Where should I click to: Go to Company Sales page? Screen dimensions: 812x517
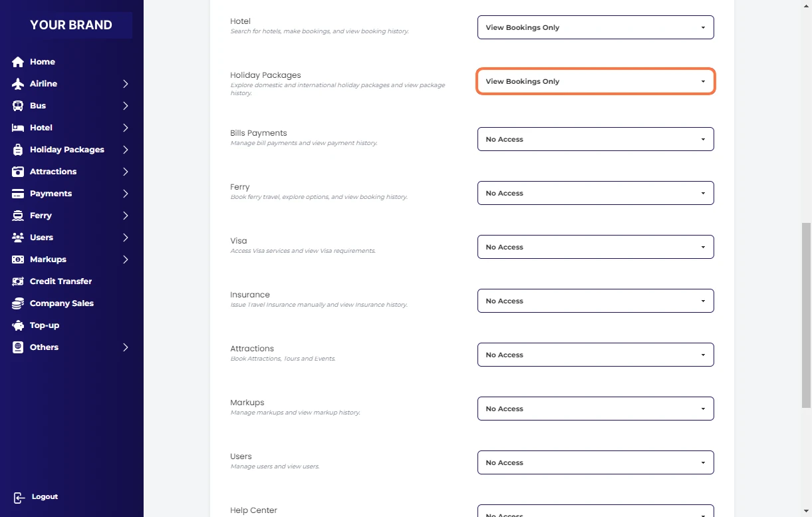pyautogui.click(x=61, y=303)
